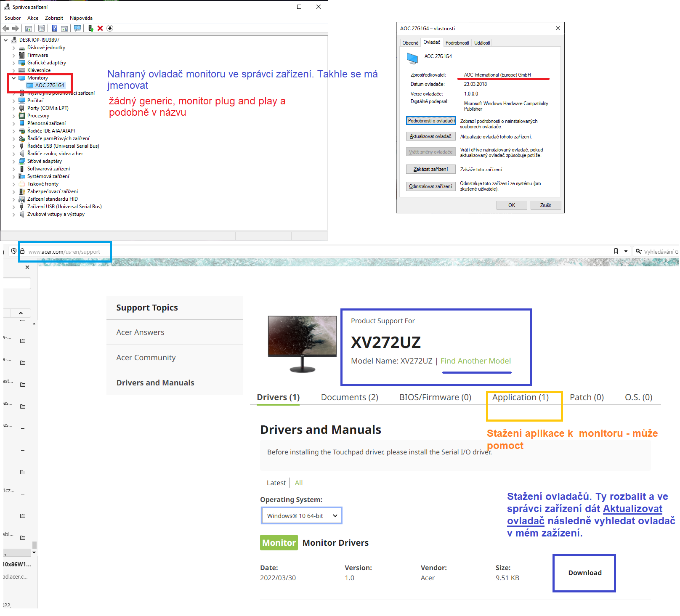Go forward using Device Manager toolbar arrow
Image resolution: width=680 pixels, height=616 pixels.
tap(16, 28)
